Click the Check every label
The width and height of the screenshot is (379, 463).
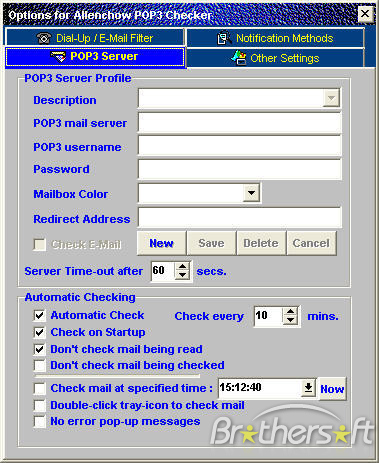[209, 316]
